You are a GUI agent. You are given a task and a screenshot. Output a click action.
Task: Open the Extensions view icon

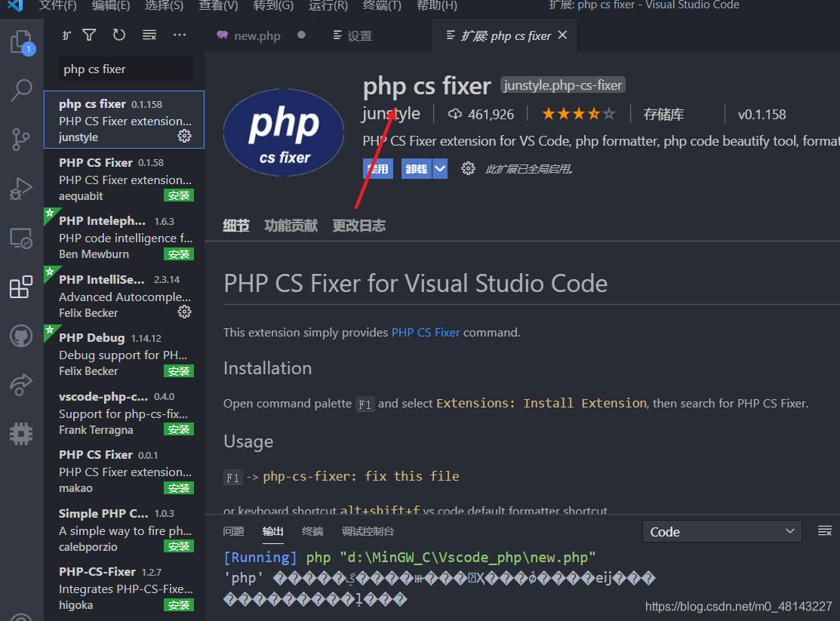pos(21,287)
